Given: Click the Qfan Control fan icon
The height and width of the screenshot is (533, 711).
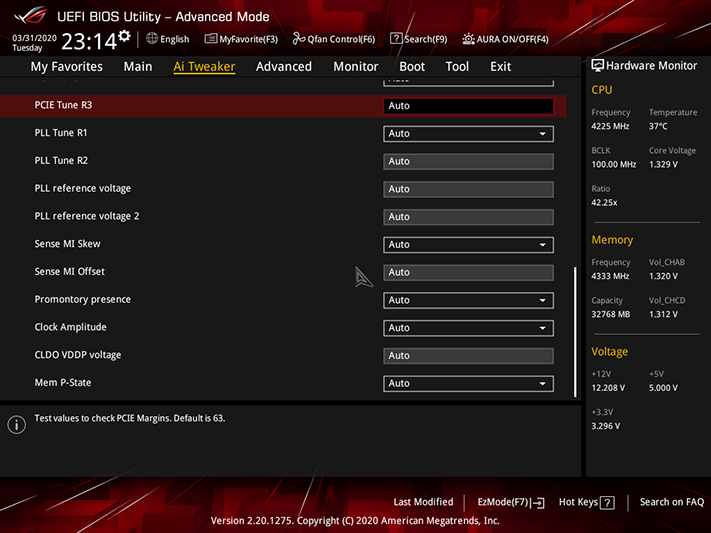Looking at the screenshot, I should point(298,39).
